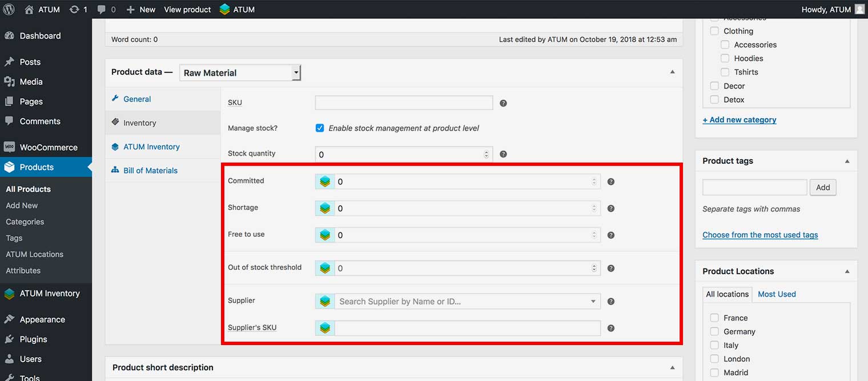Click the ATUM layers icon in admin bar
The image size is (868, 381).
point(225,9)
